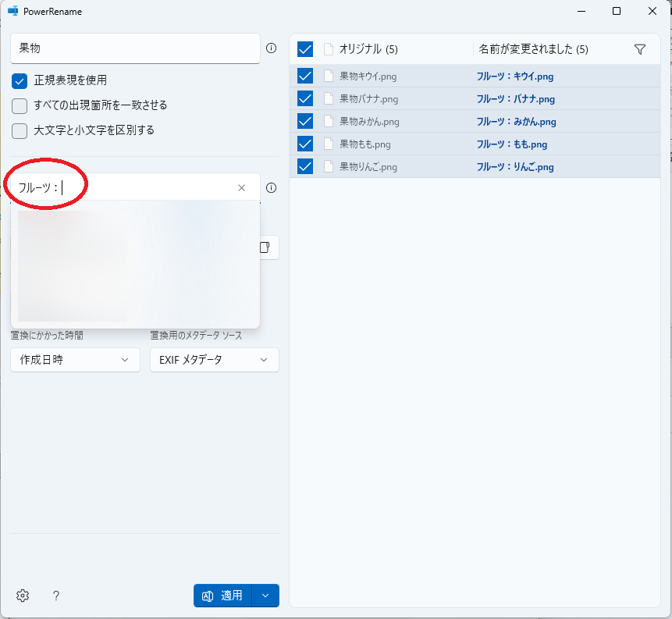Open the EXIF メタデータ dropdown
The height and width of the screenshot is (619, 672).
(x=214, y=360)
